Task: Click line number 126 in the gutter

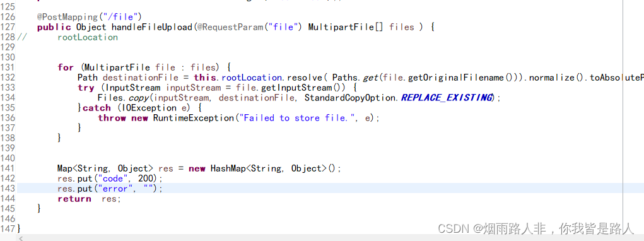Action: tap(8, 17)
